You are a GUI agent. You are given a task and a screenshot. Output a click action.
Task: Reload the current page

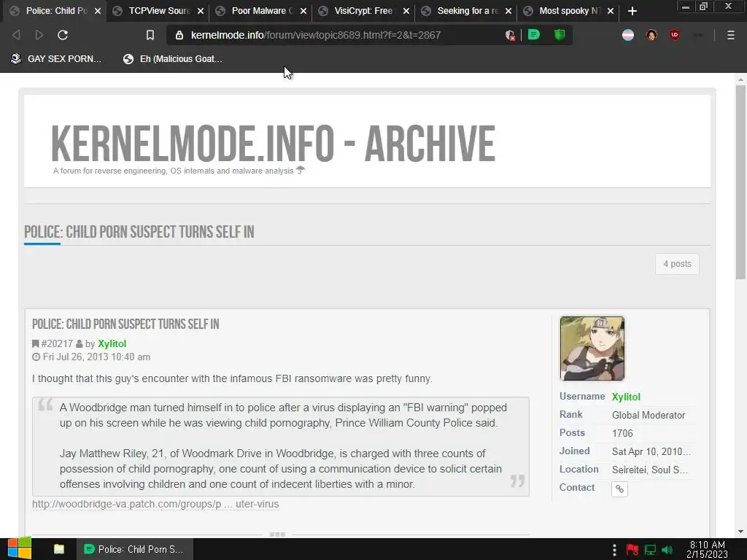pos(63,35)
